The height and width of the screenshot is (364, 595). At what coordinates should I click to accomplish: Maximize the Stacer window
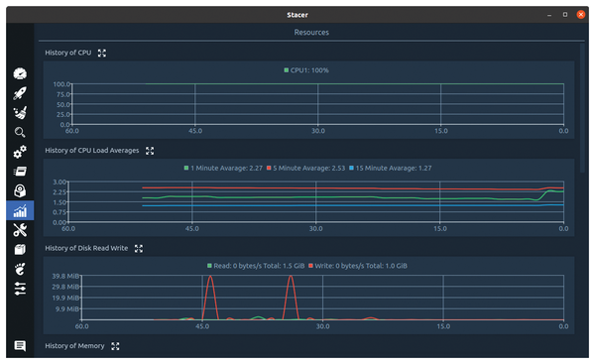point(565,15)
